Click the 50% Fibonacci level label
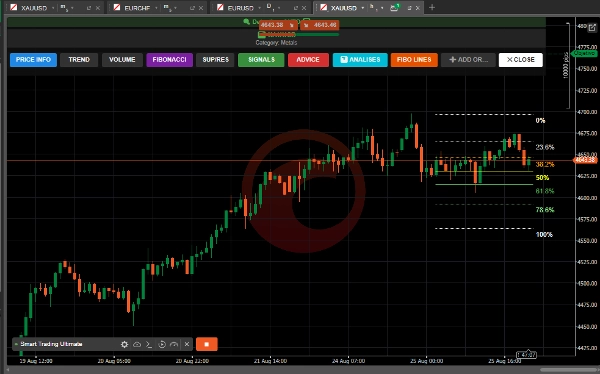 coord(542,178)
